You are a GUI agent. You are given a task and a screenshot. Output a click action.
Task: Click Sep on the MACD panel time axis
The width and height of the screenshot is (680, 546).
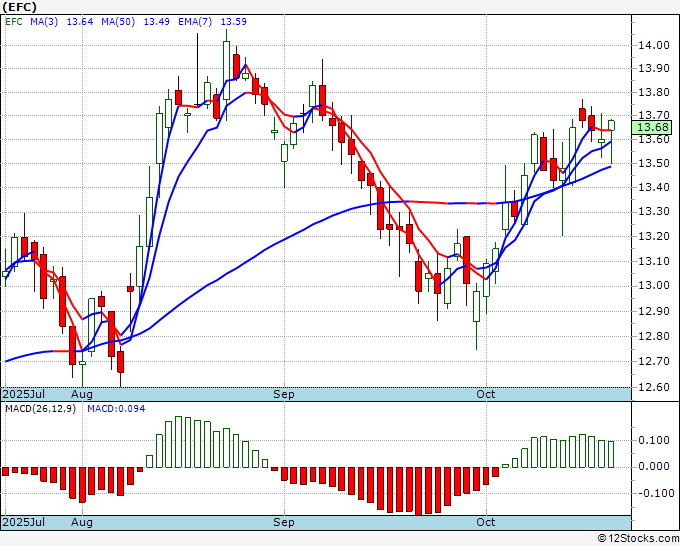pyautogui.click(x=284, y=522)
